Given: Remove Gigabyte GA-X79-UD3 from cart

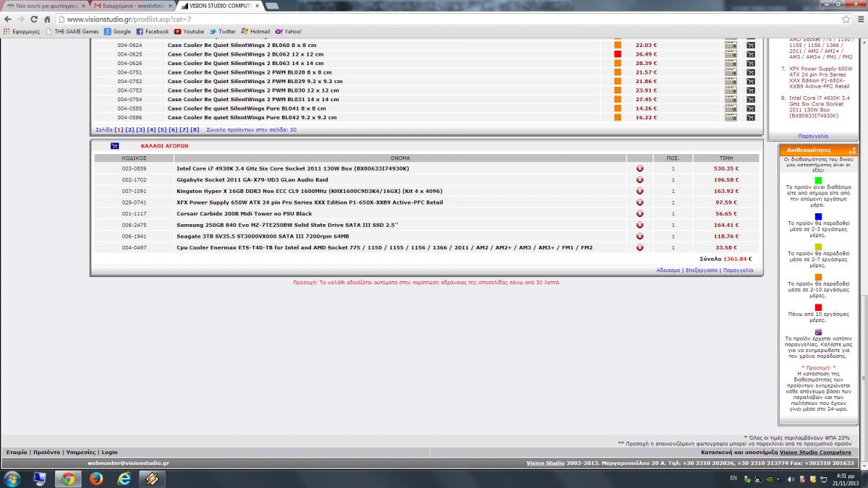Looking at the screenshot, I should (x=639, y=180).
